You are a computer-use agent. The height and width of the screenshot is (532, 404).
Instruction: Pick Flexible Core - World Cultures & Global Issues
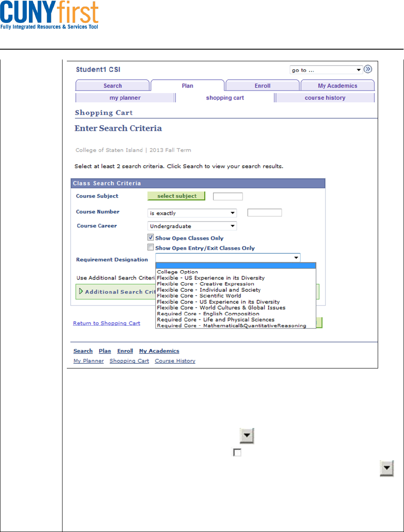[x=236, y=308]
